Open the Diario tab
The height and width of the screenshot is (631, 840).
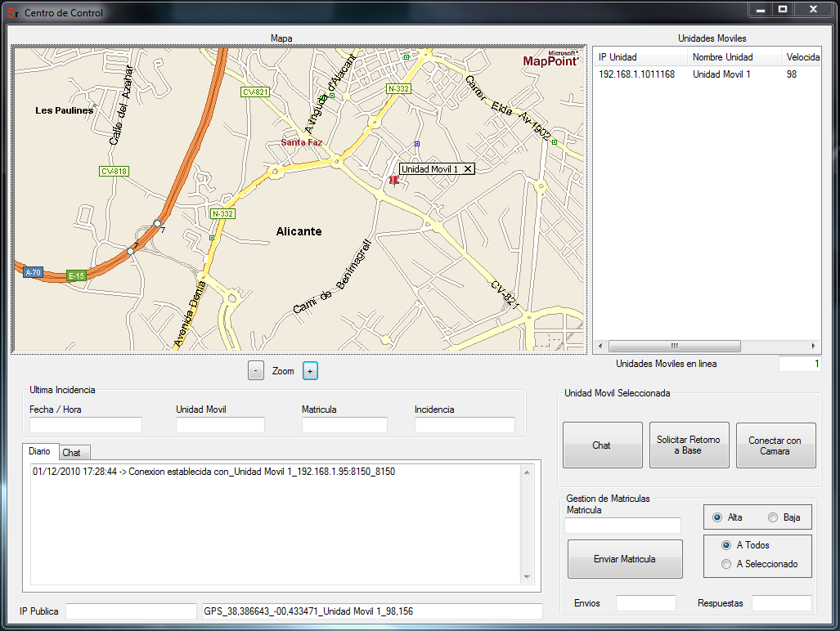(x=39, y=451)
